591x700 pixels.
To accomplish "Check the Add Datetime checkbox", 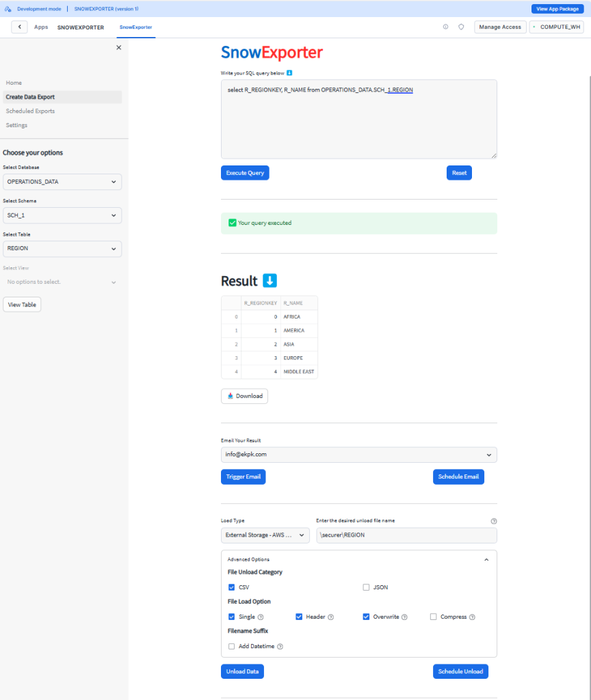I will click(x=231, y=647).
